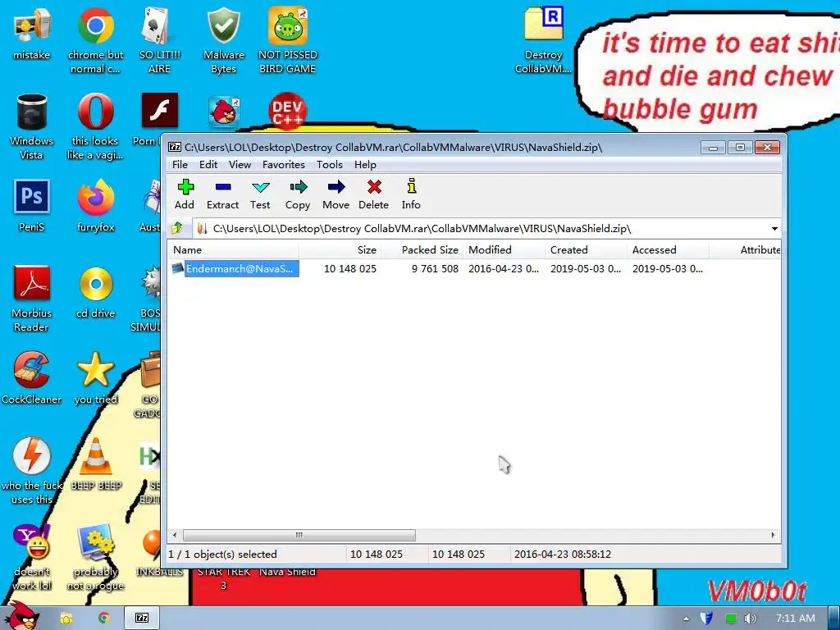Sort by the Created column header
The height and width of the screenshot is (630, 840).
click(586, 249)
